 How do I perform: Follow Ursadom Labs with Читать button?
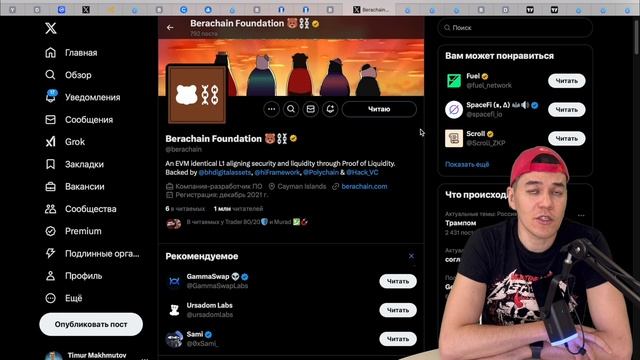(398, 310)
